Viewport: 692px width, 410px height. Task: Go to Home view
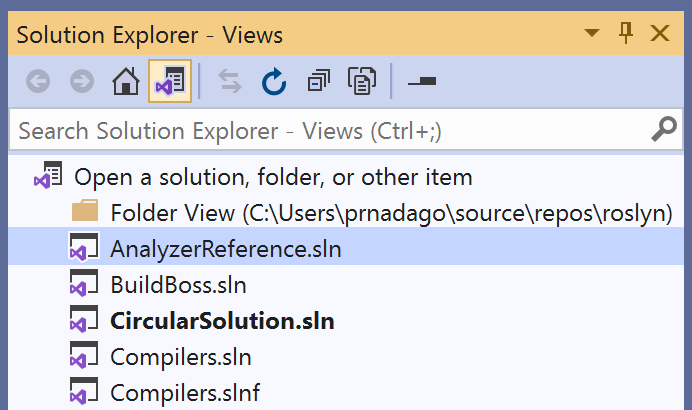(125, 82)
